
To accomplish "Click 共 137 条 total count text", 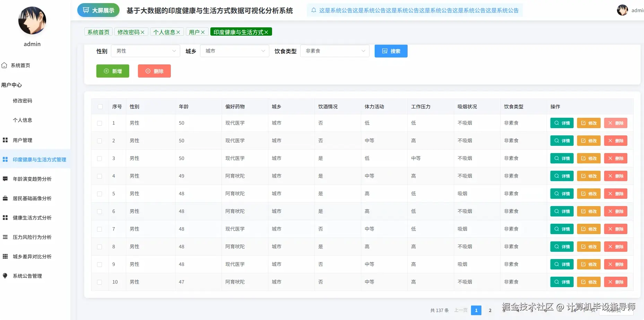I will point(440,310).
